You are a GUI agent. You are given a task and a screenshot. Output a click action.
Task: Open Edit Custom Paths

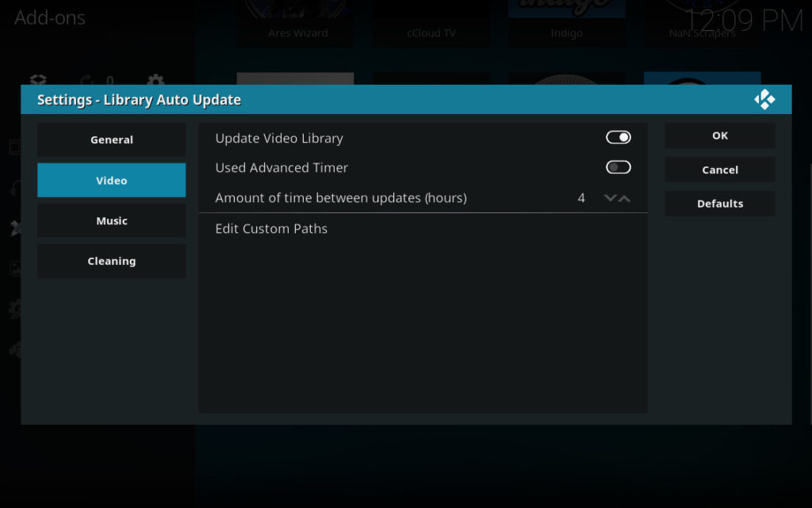(271, 228)
